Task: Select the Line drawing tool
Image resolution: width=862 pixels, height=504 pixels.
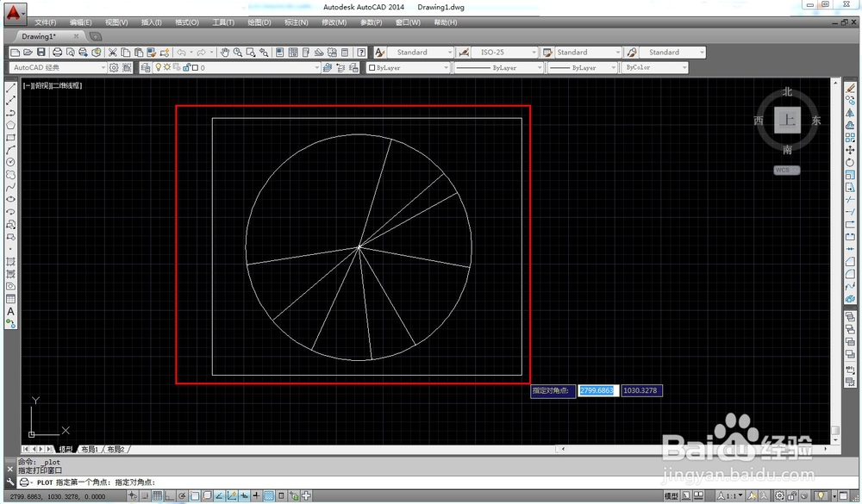Action: (10, 88)
